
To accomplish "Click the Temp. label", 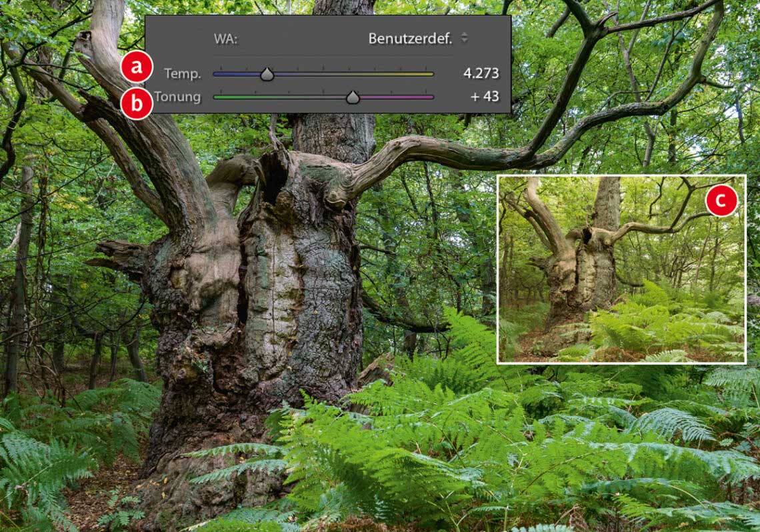I will click(x=182, y=73).
